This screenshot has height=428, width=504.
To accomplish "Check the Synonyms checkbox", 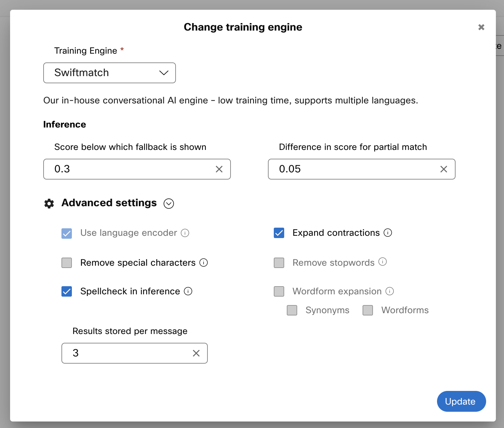I will (x=292, y=310).
